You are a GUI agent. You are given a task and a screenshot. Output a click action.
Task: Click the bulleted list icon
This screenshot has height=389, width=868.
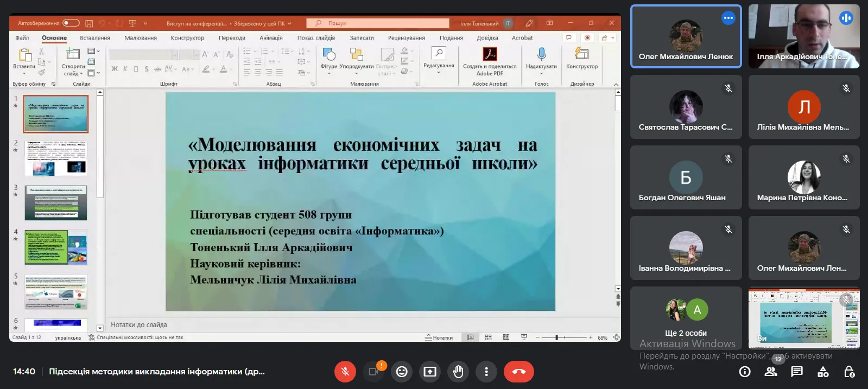[247, 51]
